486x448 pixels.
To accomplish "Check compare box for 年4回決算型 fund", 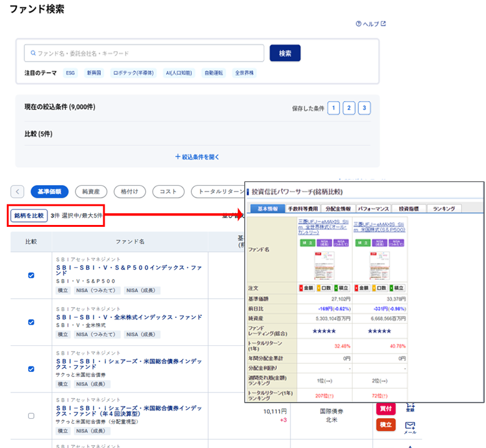I will tap(31, 416).
